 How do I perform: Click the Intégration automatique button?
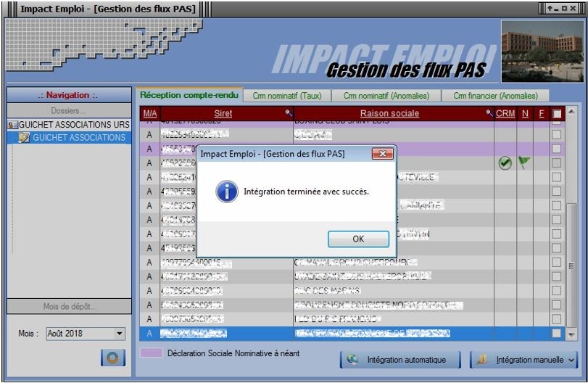pyautogui.click(x=400, y=360)
